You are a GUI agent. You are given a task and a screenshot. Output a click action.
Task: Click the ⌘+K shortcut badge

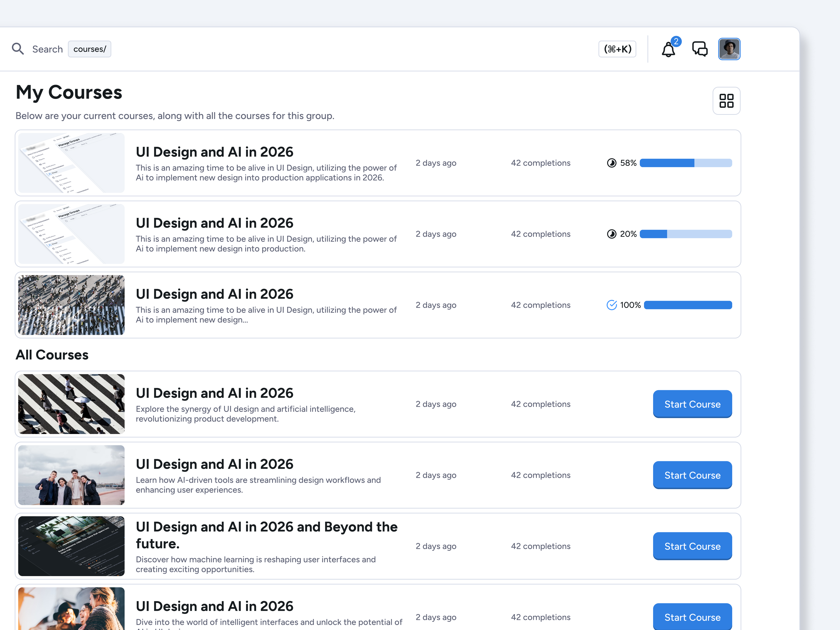[x=617, y=49]
